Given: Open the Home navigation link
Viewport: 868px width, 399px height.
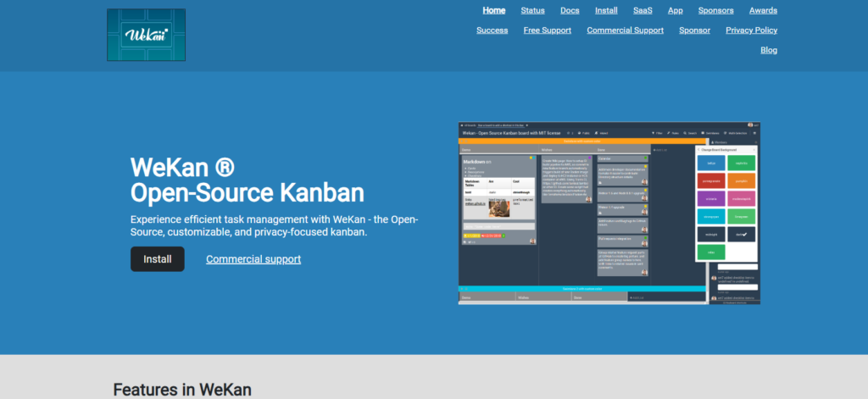Looking at the screenshot, I should coord(494,10).
